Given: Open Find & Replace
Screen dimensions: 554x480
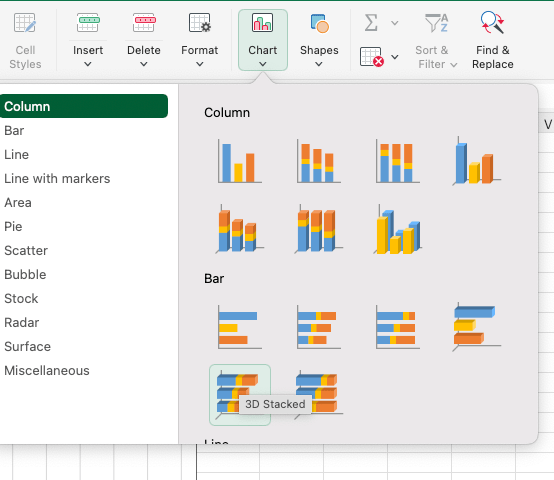Looking at the screenshot, I should click(493, 40).
